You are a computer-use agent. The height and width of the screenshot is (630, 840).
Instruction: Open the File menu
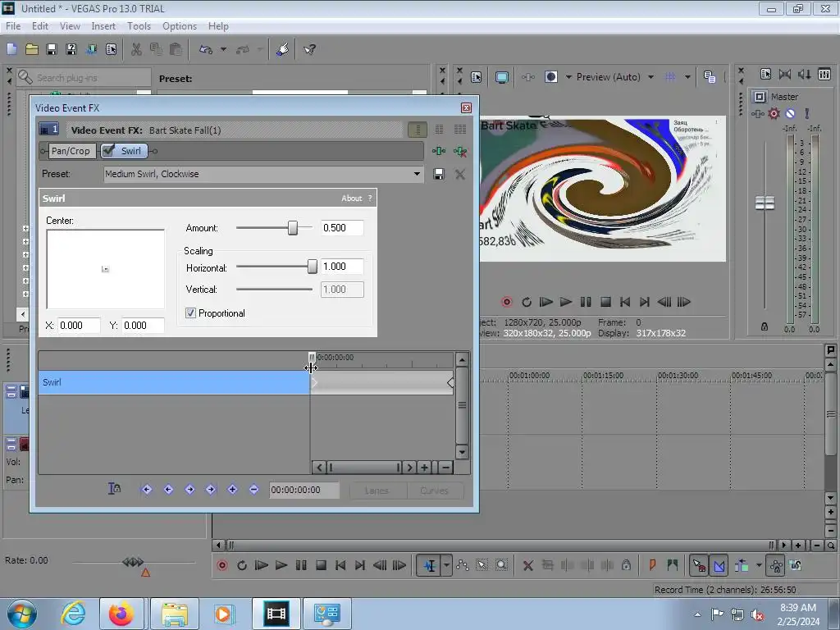[x=13, y=25]
